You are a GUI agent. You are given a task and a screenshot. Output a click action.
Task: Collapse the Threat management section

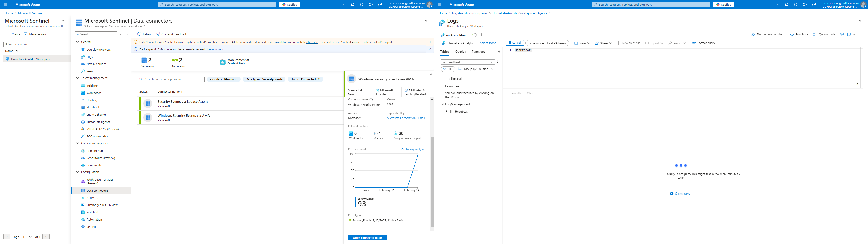click(x=78, y=78)
